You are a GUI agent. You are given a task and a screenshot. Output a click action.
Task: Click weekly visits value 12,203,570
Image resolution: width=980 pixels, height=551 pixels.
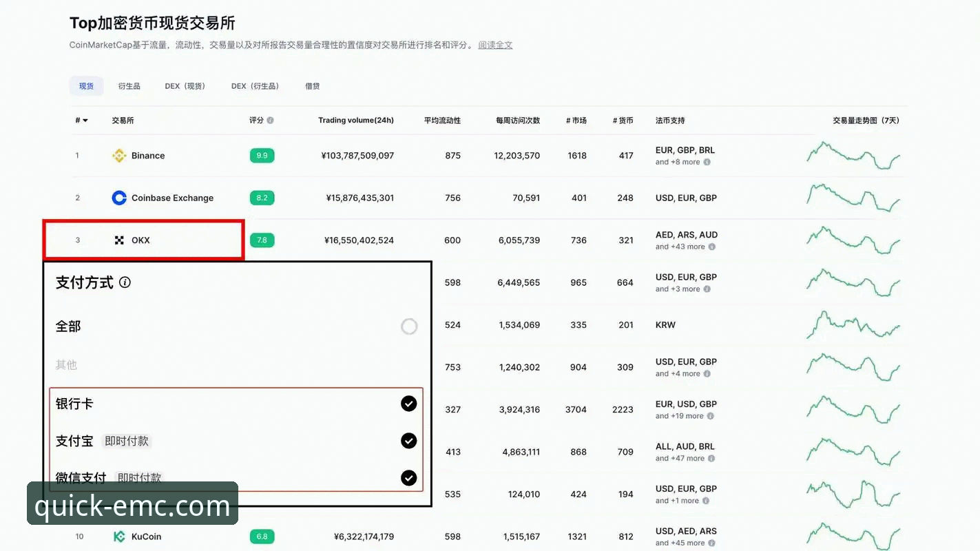517,156
